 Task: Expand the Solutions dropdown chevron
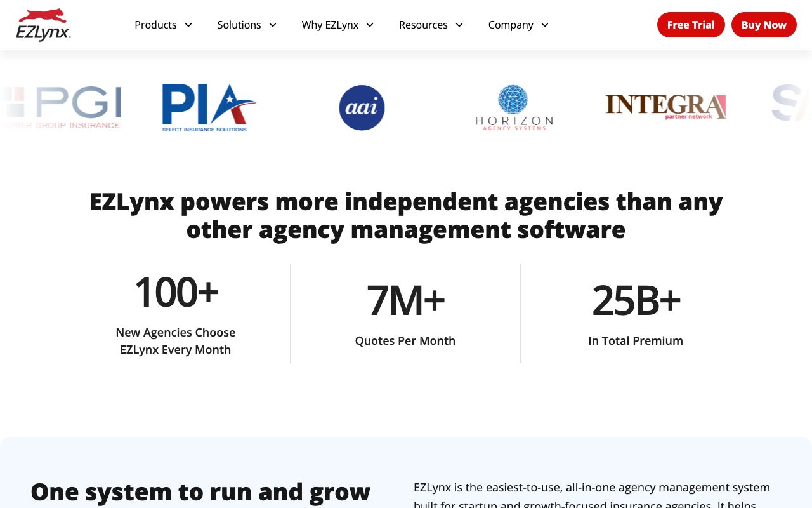pos(273,25)
